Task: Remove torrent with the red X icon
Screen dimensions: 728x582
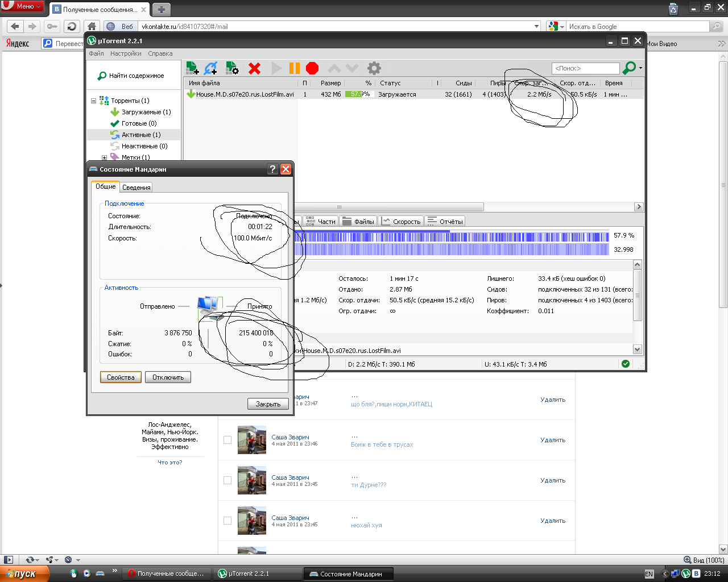Action: click(x=254, y=68)
